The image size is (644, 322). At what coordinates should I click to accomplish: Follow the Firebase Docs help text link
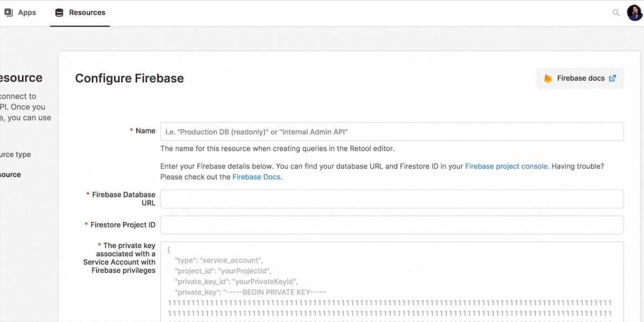257,177
